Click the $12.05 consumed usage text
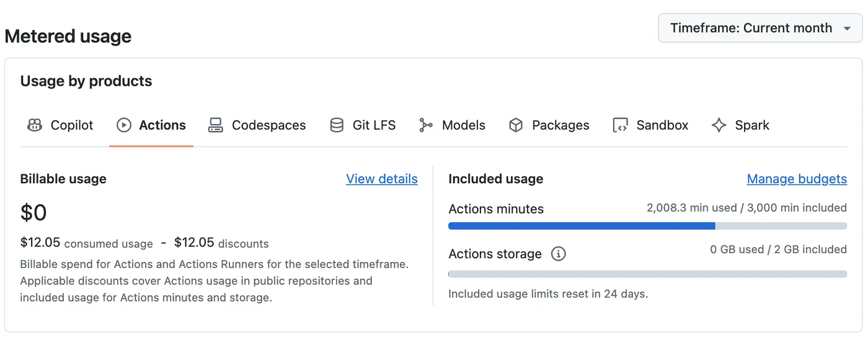 coord(87,243)
